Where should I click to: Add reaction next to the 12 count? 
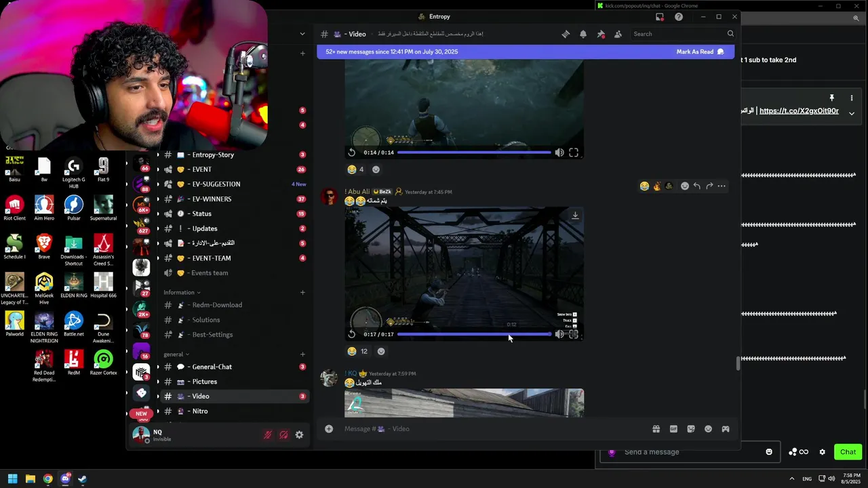[381, 351]
